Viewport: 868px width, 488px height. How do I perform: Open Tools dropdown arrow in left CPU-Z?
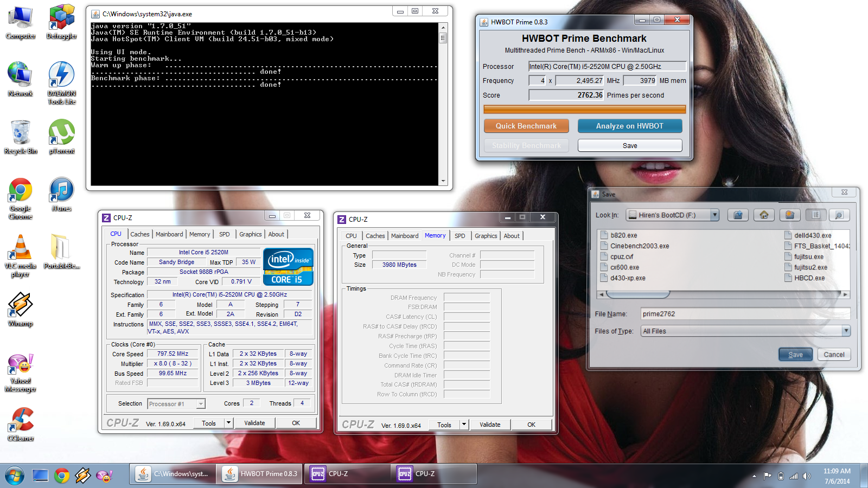coord(228,423)
